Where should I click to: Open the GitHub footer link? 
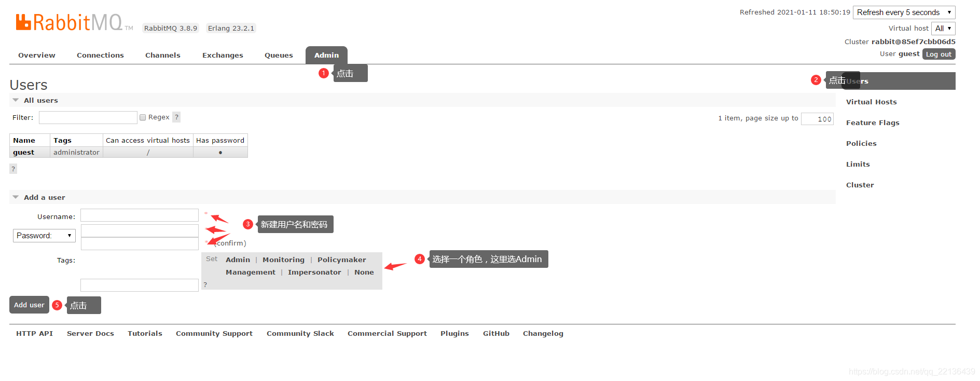(x=496, y=333)
